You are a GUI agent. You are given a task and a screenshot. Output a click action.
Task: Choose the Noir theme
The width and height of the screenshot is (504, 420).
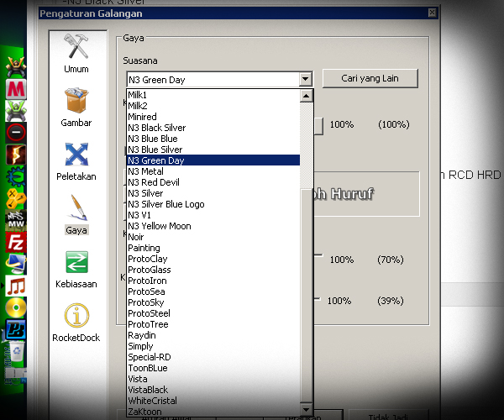pyautogui.click(x=213, y=237)
